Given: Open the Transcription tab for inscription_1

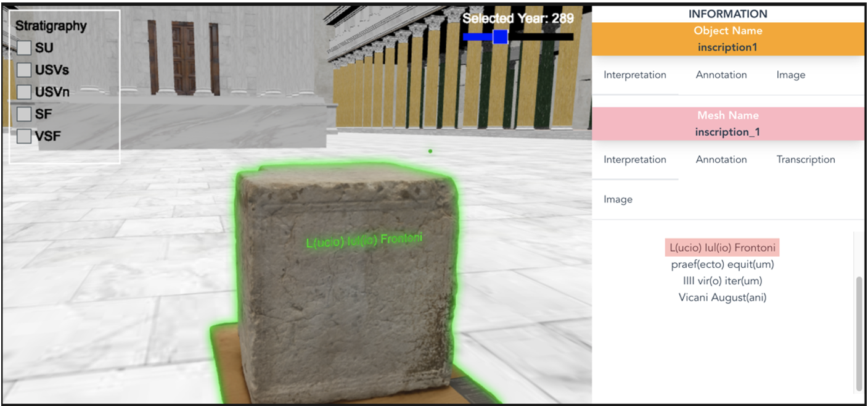Looking at the screenshot, I should tap(806, 159).
